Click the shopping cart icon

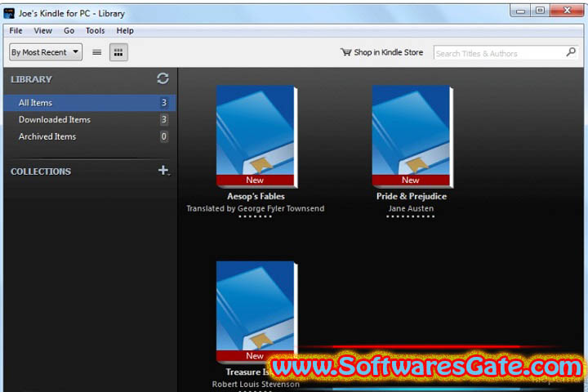345,52
